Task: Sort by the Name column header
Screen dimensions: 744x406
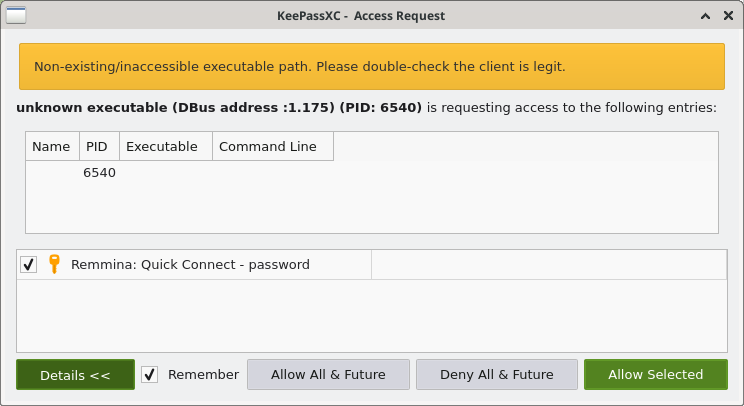Action: 51,147
